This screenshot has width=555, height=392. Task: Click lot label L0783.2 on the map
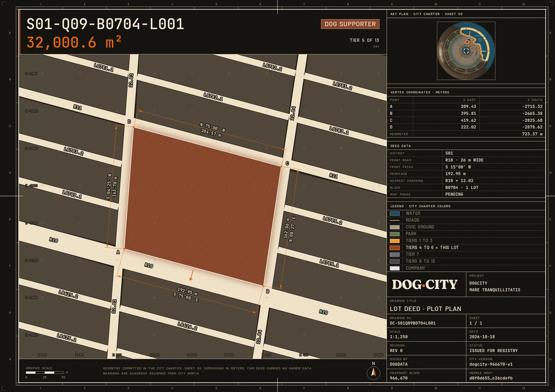(343, 86)
